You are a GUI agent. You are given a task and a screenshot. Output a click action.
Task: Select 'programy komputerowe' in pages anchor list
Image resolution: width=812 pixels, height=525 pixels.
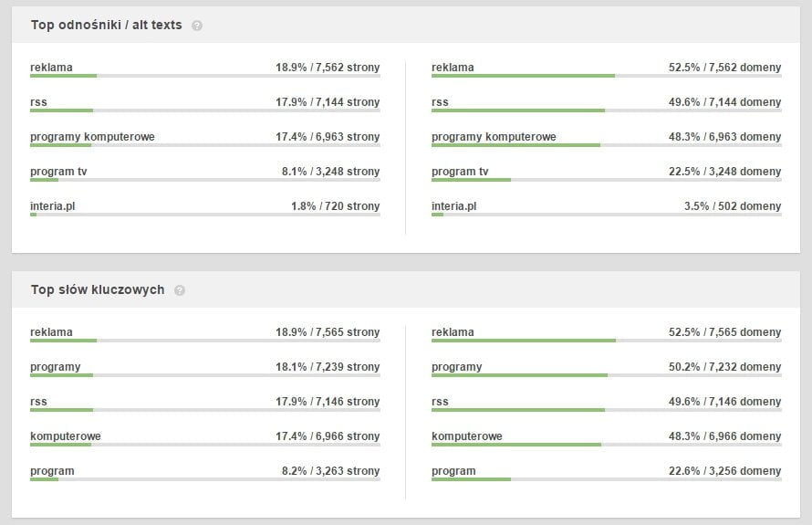point(92,137)
